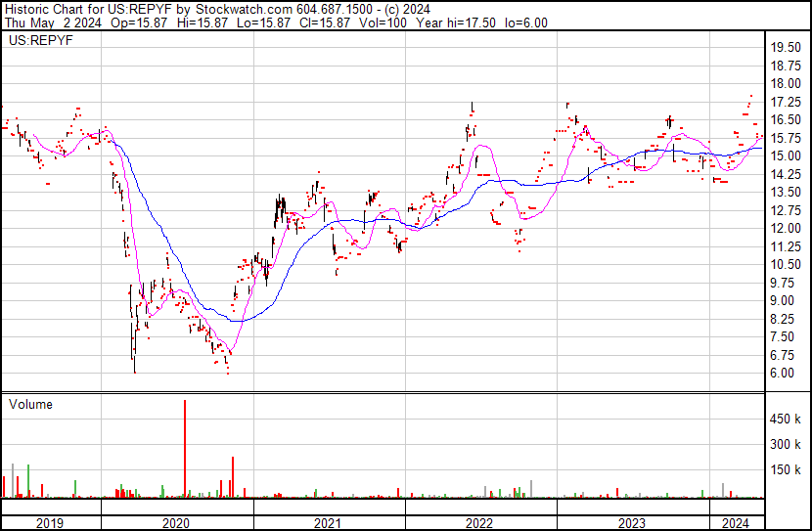This screenshot has width=812, height=531.
Task: Select the 2019 year label
Action: point(50,523)
